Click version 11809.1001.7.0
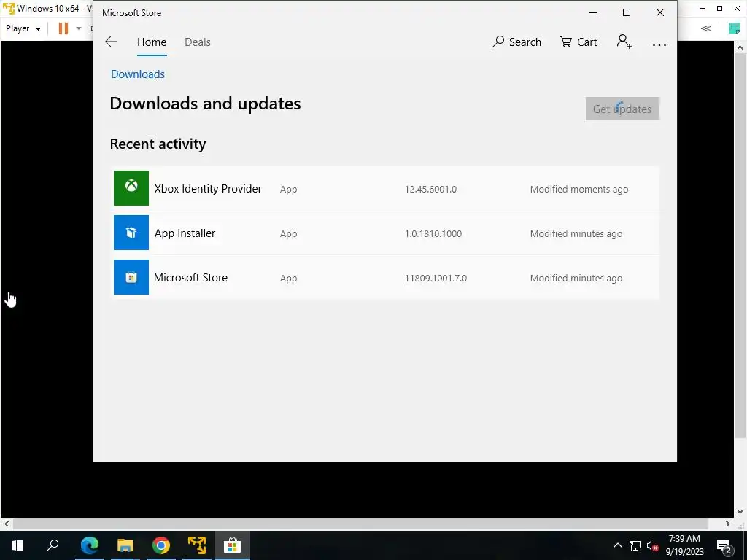The height and width of the screenshot is (560, 747). pyautogui.click(x=436, y=278)
